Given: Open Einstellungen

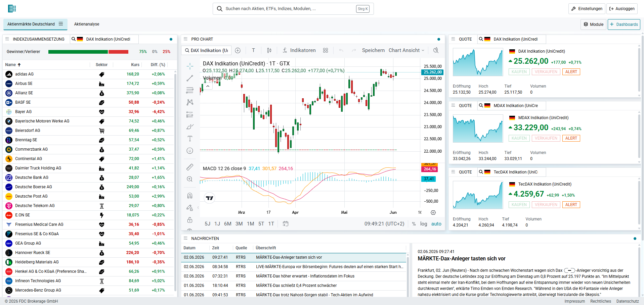Looking at the screenshot, I should coord(587,9).
